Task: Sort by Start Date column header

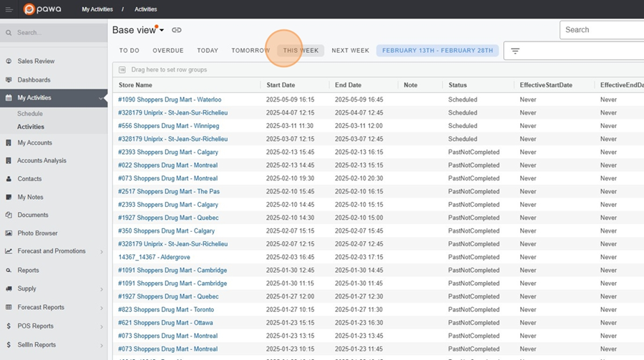Action: (x=280, y=85)
